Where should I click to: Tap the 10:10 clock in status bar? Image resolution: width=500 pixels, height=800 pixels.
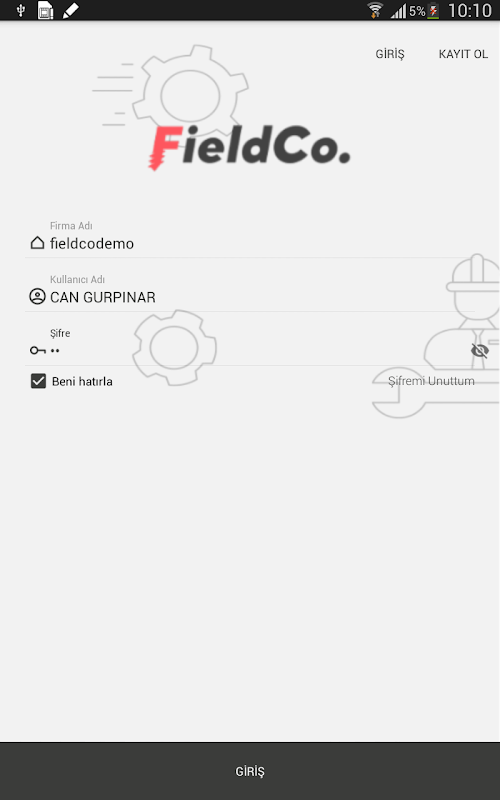469,10
